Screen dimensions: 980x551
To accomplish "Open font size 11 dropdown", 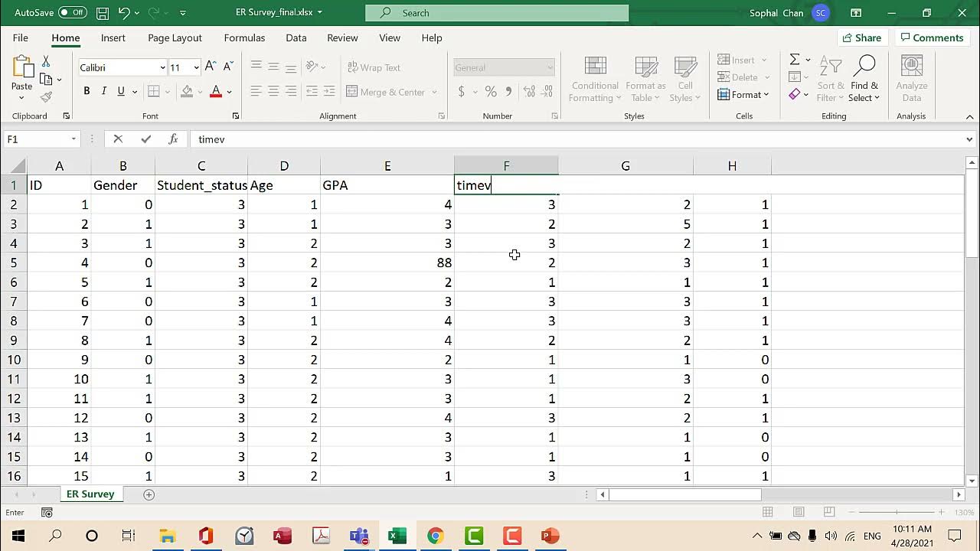I will (196, 67).
